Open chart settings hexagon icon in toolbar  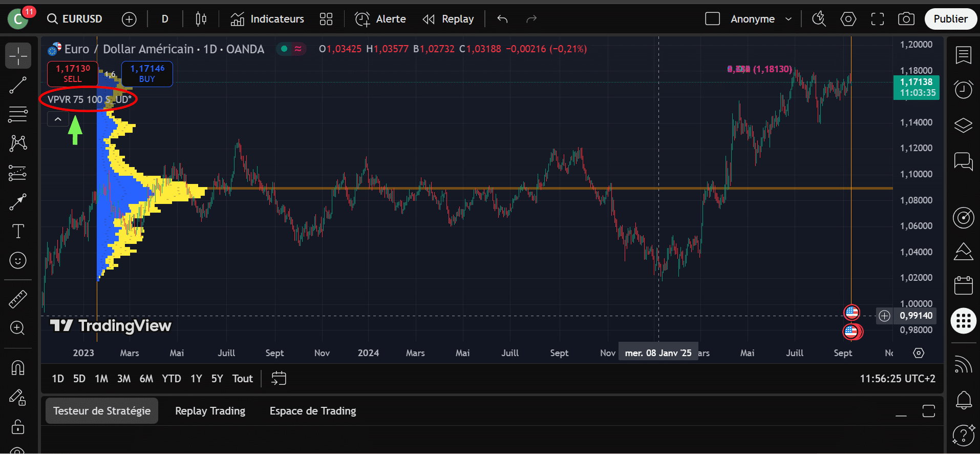coord(848,19)
